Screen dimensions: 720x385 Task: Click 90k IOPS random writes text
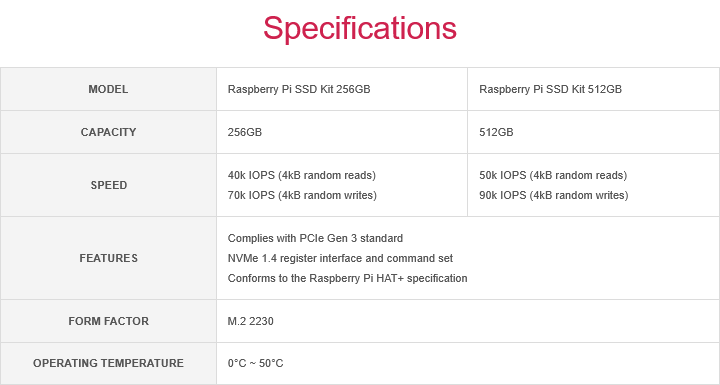(554, 195)
